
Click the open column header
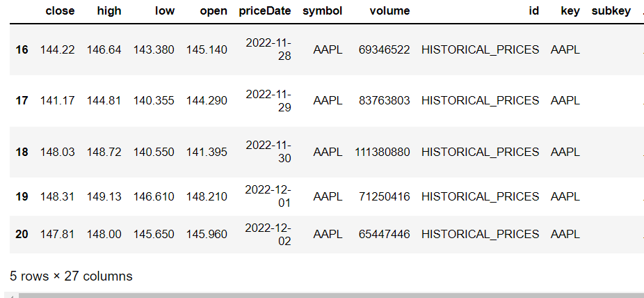coord(214,11)
